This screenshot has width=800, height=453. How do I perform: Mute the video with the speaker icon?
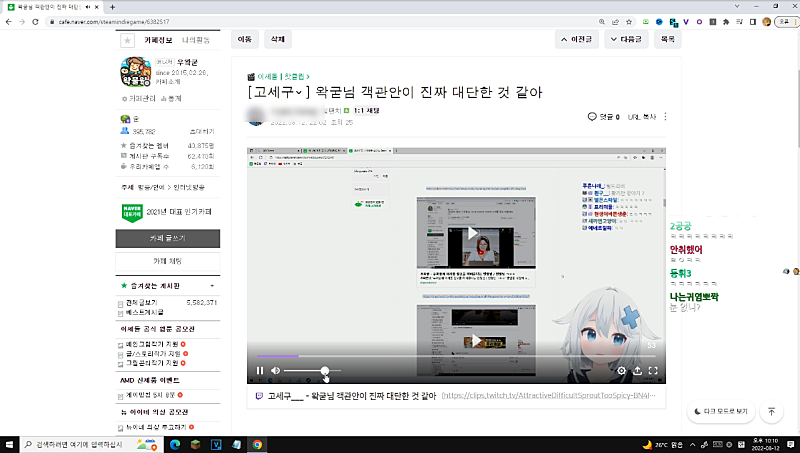pyautogui.click(x=276, y=371)
